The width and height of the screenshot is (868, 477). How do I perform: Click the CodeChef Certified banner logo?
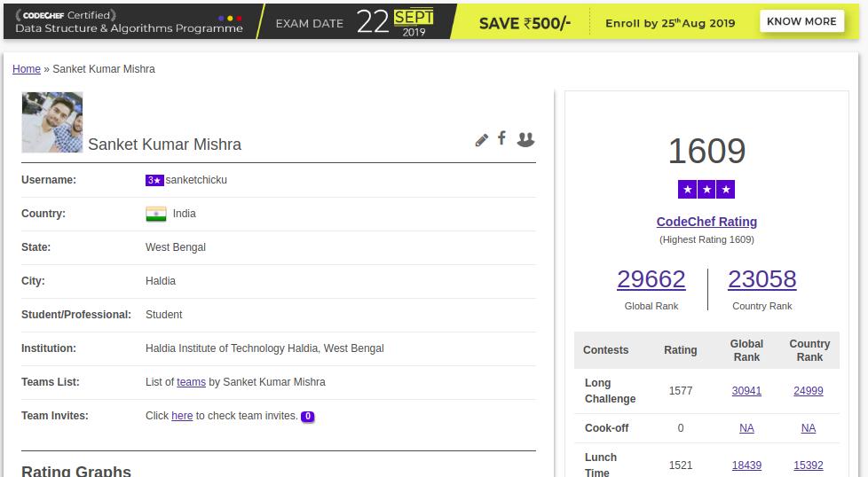[x=67, y=15]
